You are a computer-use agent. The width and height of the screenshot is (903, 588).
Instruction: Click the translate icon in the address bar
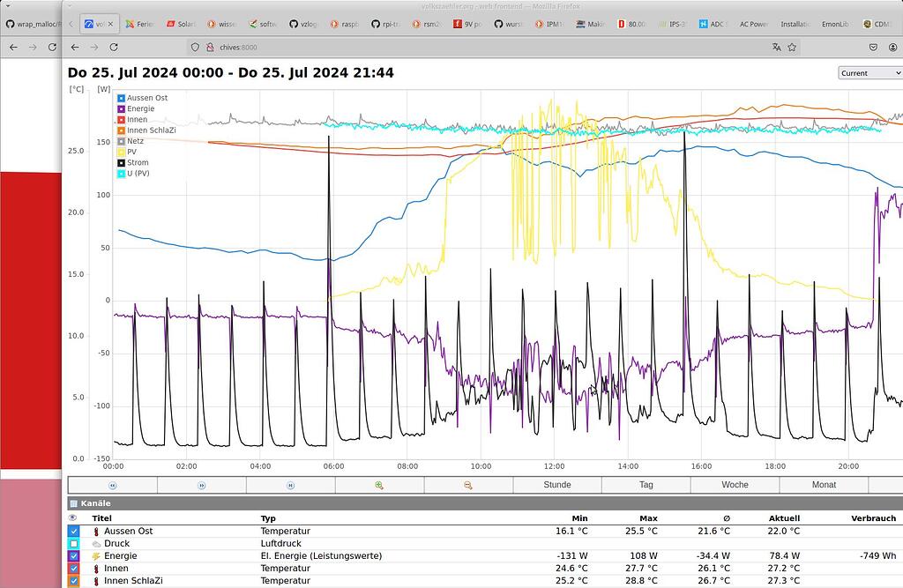(775, 48)
